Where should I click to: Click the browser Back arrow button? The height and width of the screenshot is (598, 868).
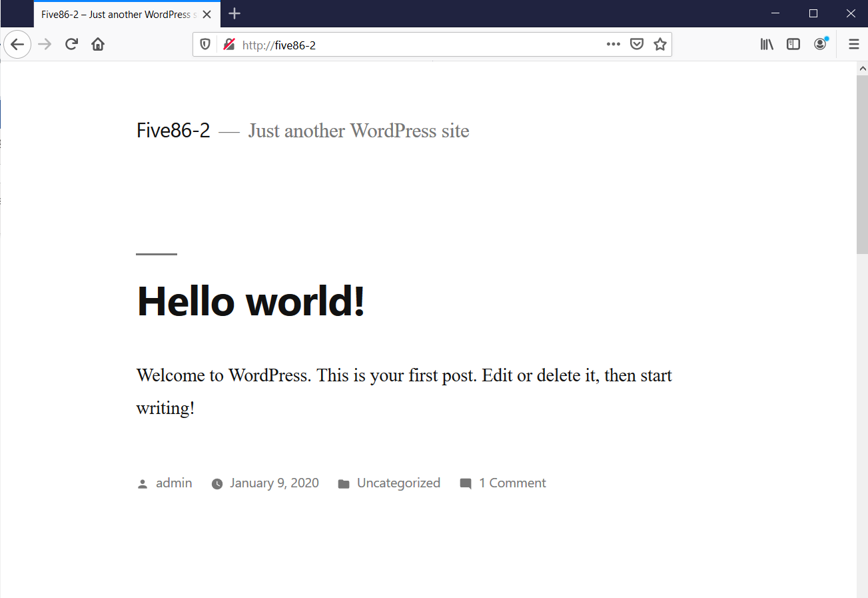17,45
